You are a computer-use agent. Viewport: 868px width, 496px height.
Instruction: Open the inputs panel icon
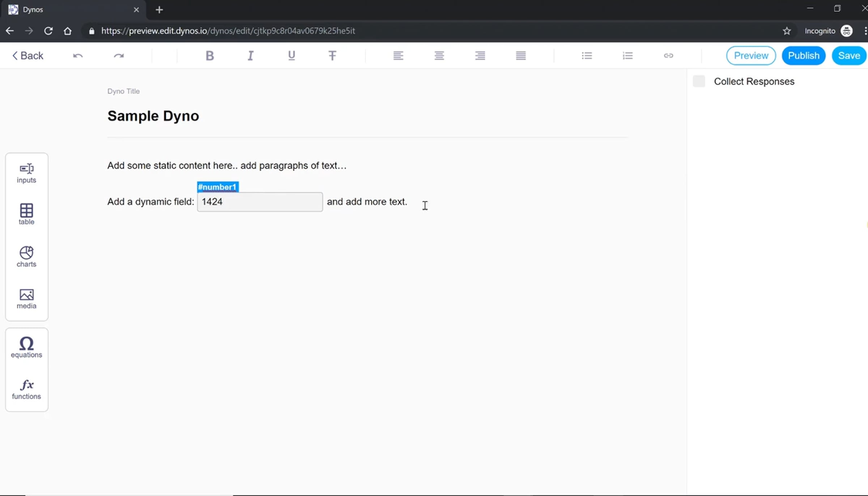pyautogui.click(x=26, y=173)
